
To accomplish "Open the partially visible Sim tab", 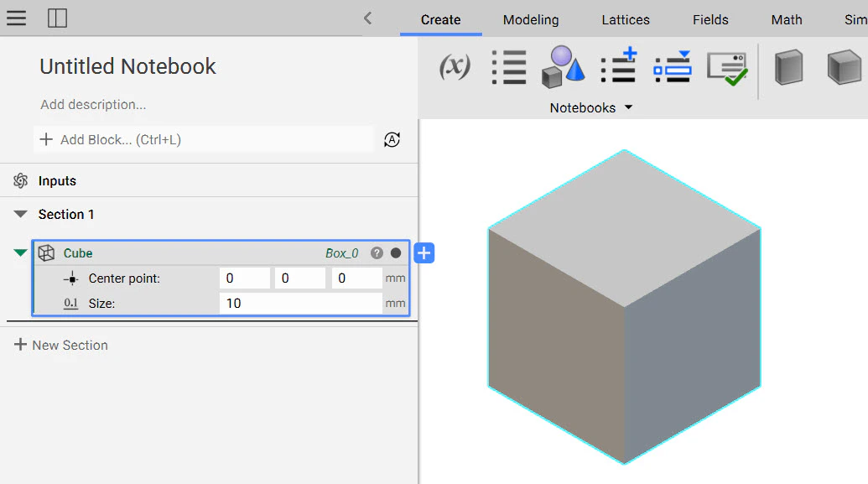I will (x=855, y=20).
